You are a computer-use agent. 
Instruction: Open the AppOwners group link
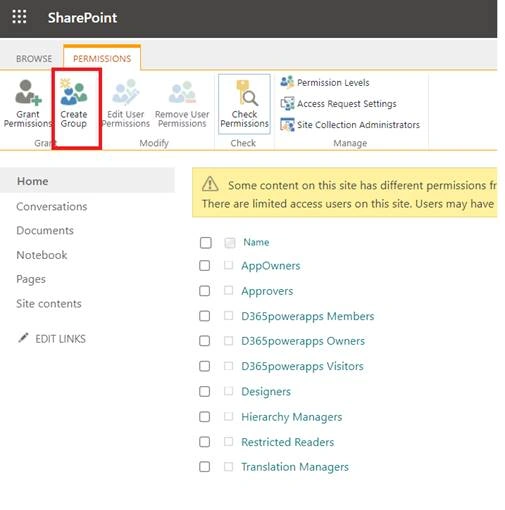(271, 266)
